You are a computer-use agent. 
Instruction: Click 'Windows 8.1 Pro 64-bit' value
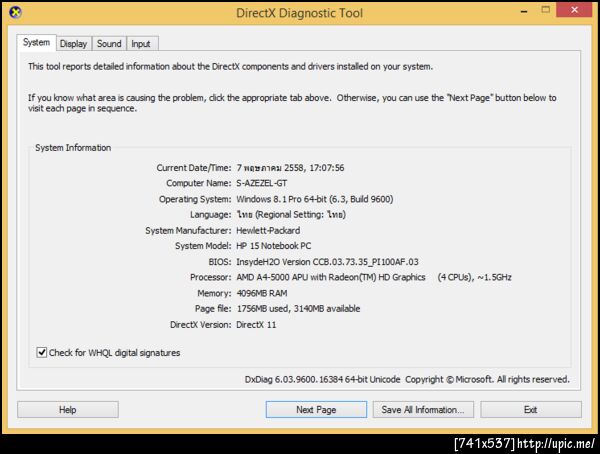pyautogui.click(x=315, y=199)
